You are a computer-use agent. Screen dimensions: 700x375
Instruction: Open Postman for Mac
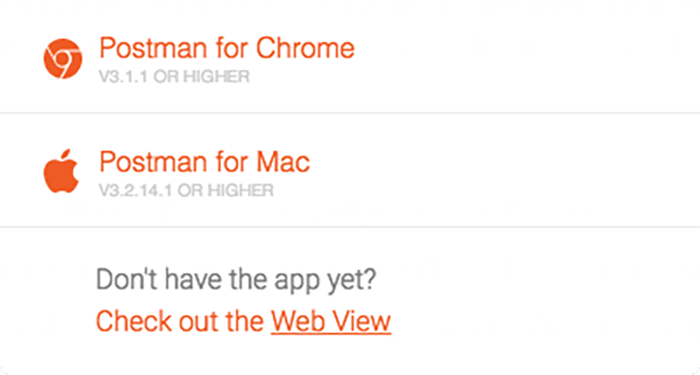(x=204, y=162)
